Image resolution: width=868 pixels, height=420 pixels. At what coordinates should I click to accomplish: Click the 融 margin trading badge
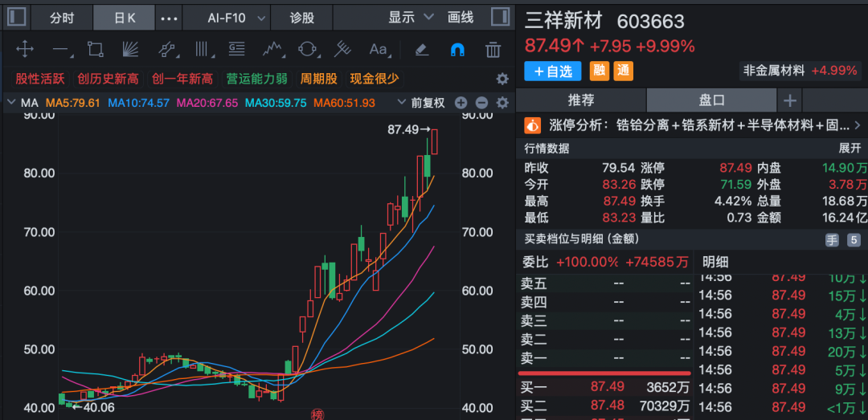coord(599,71)
